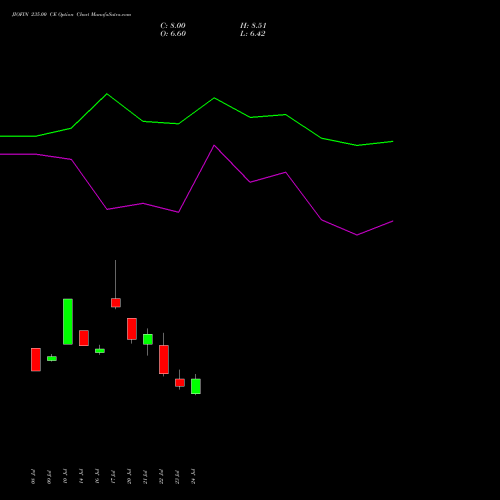Select the small green candlestick for 09 Jul
This screenshot has height=500, width=500.
[x=52, y=358]
